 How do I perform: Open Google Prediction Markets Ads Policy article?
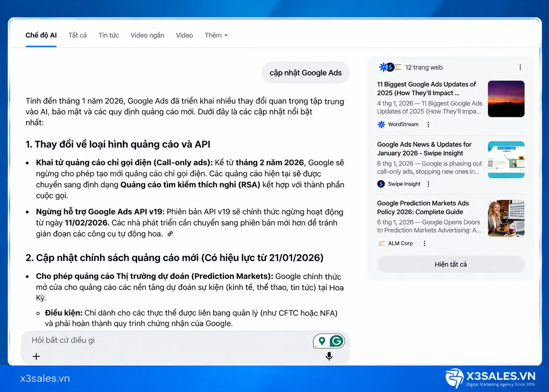click(x=423, y=207)
